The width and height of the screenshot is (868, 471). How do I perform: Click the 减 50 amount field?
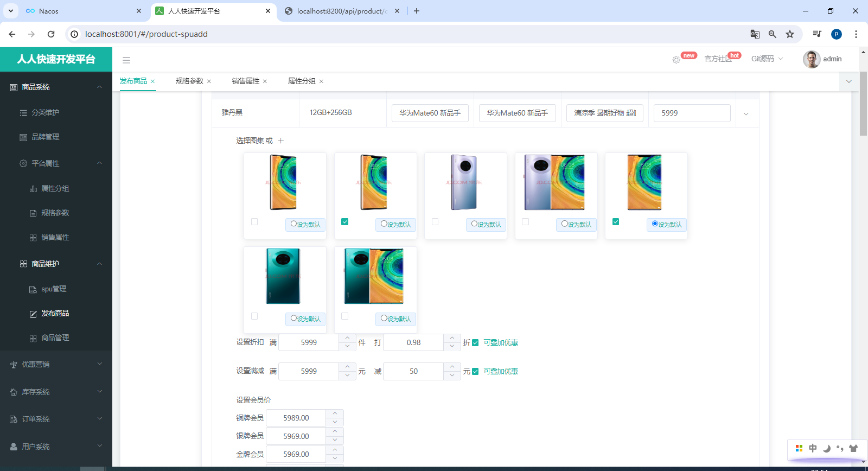click(x=413, y=372)
